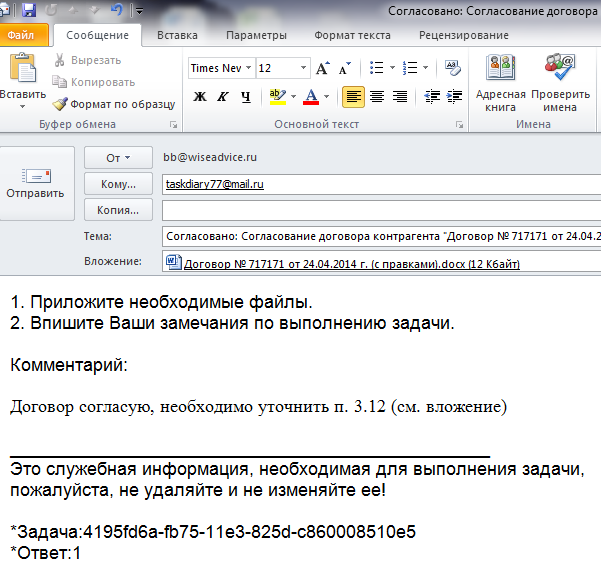Click the clear formatting icon
The width and height of the screenshot is (601, 573).
452,69
